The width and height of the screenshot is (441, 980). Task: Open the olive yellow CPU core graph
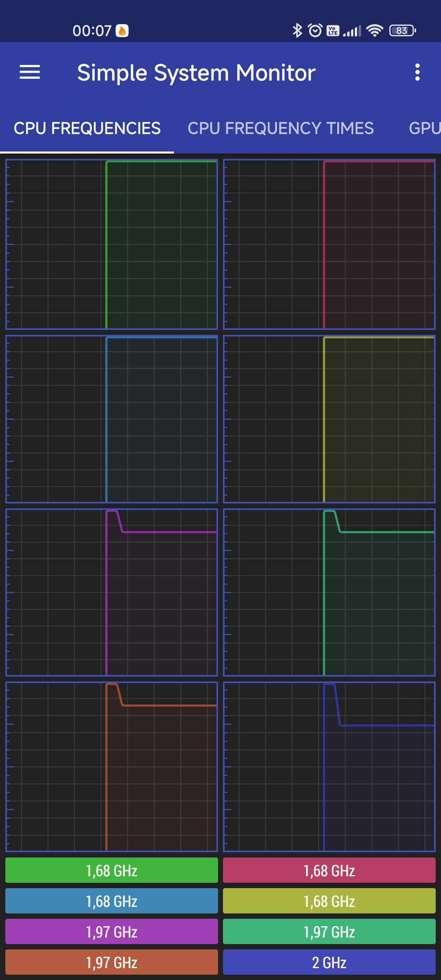pos(329,419)
